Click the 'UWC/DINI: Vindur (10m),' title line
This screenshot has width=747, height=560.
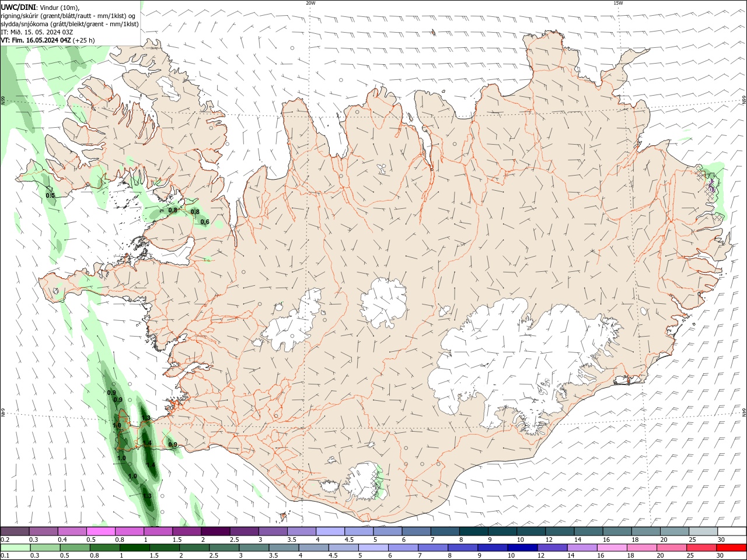40,7
